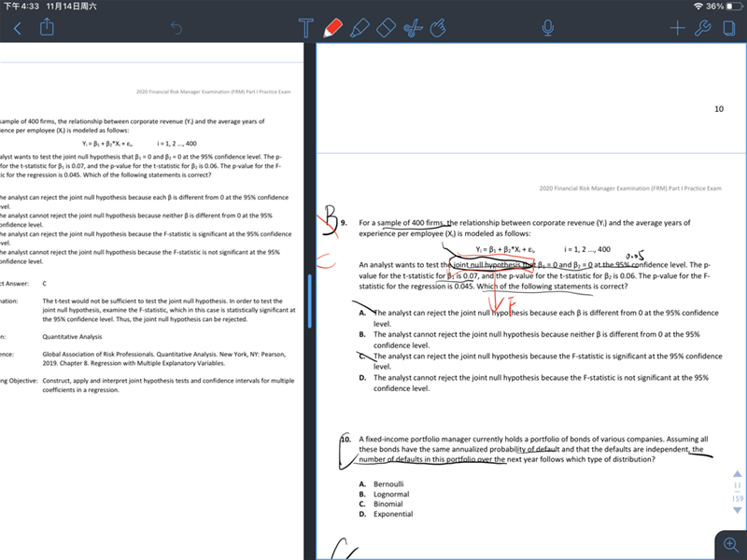
Task: Tap answer option D. Exponential
Action: click(386, 514)
